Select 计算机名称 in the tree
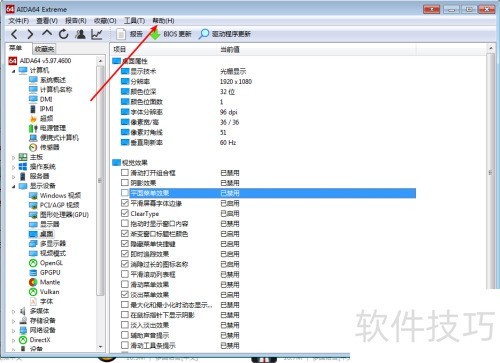500x363 pixels. 56,90
